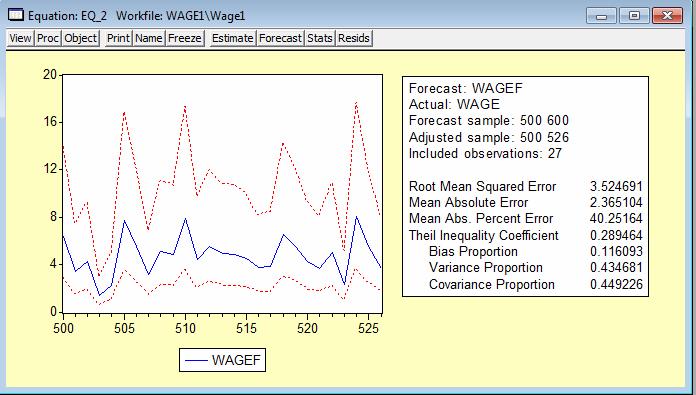Click the Stats button

[x=320, y=38]
